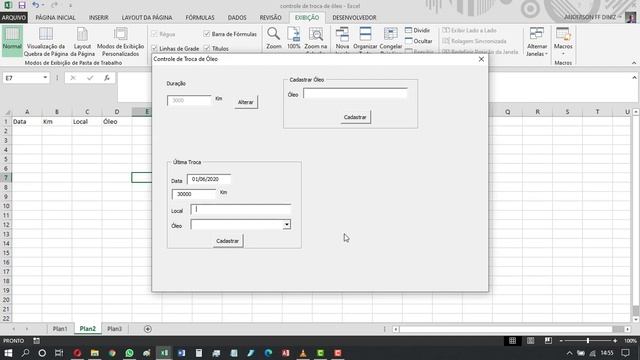The height and width of the screenshot is (360, 640).
Task: Collapse the ribbon with arrow
Action: tap(634, 63)
